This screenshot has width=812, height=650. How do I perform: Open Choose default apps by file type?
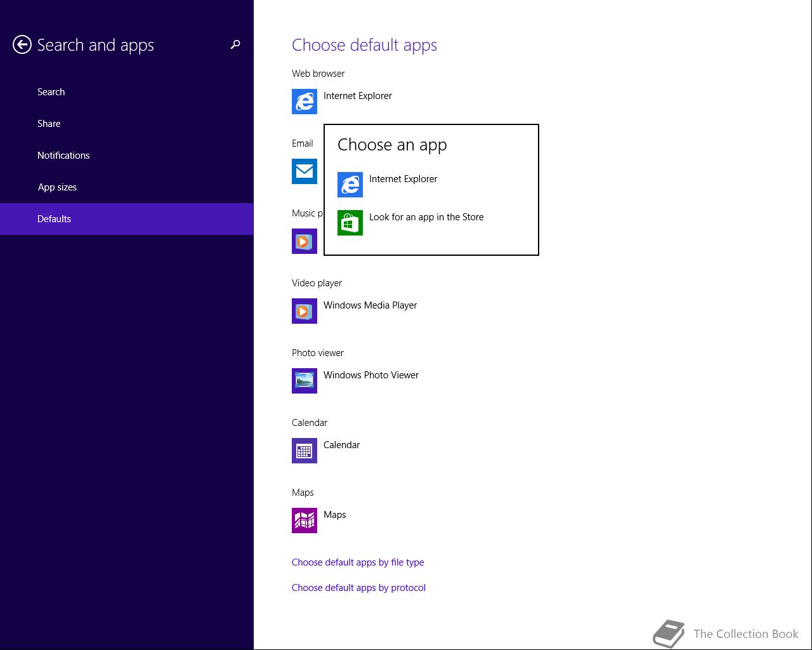tap(358, 562)
